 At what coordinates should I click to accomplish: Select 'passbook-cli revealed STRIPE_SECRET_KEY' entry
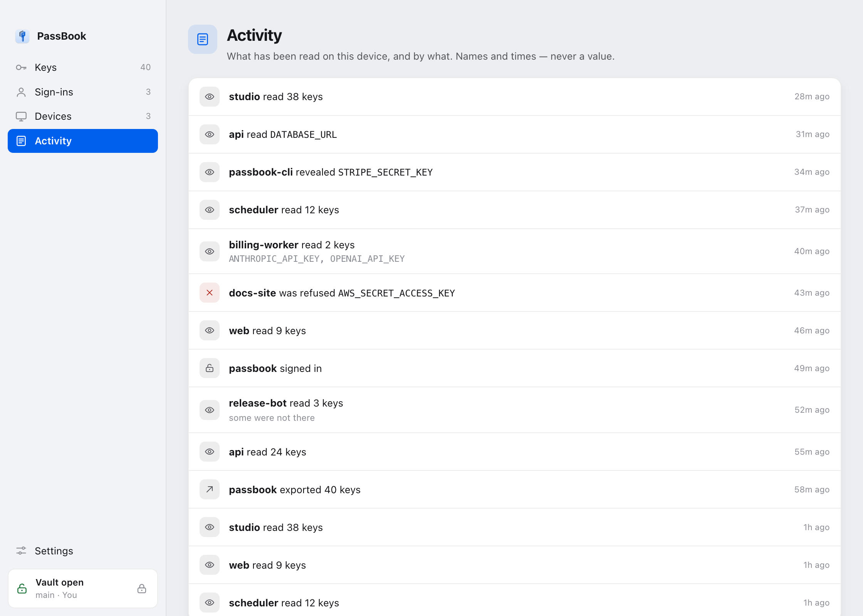pos(515,172)
